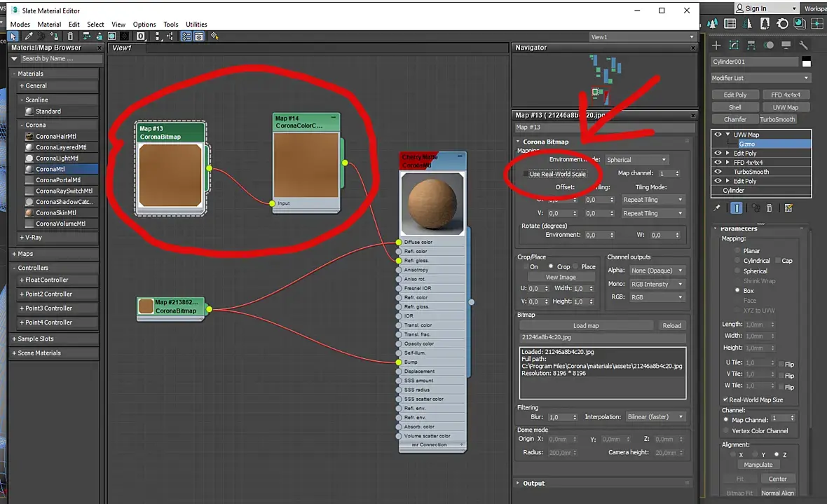Open Environment mode Spherical dropdown
The height and width of the screenshot is (504, 827).
point(636,160)
